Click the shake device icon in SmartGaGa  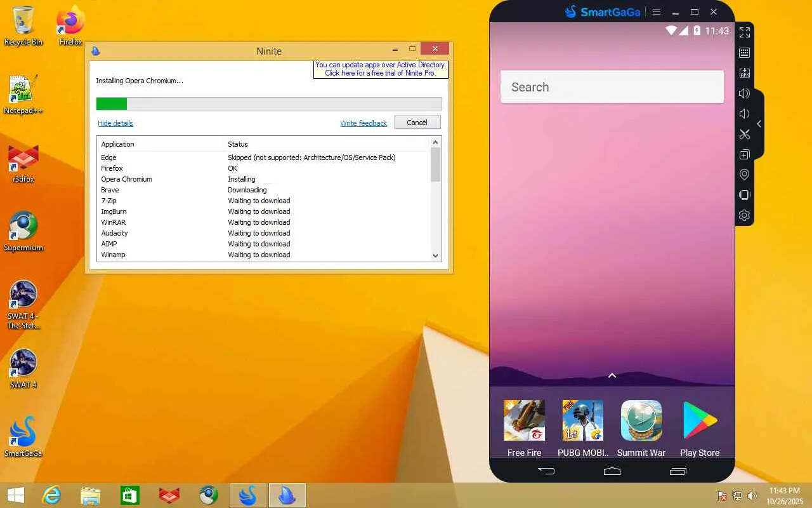tap(745, 195)
